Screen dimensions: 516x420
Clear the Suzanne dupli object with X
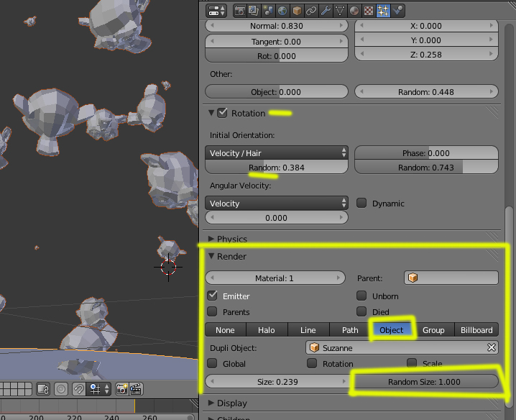(x=492, y=347)
